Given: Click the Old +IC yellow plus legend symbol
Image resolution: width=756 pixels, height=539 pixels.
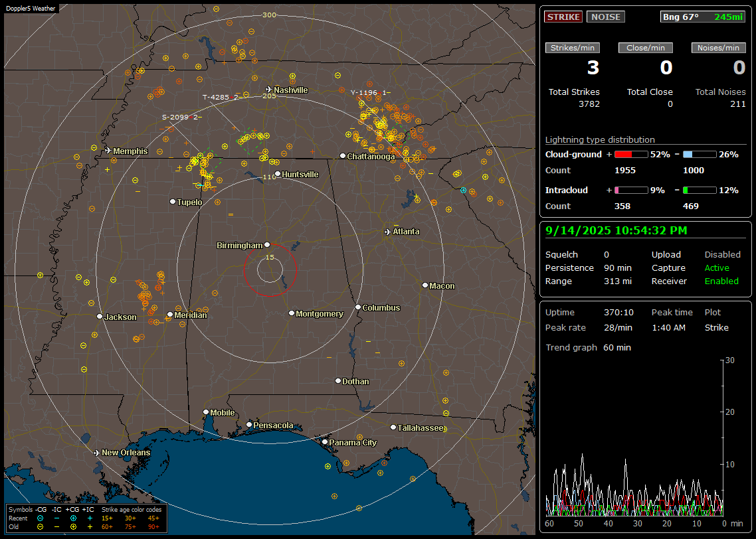Looking at the screenshot, I should click(90, 527).
